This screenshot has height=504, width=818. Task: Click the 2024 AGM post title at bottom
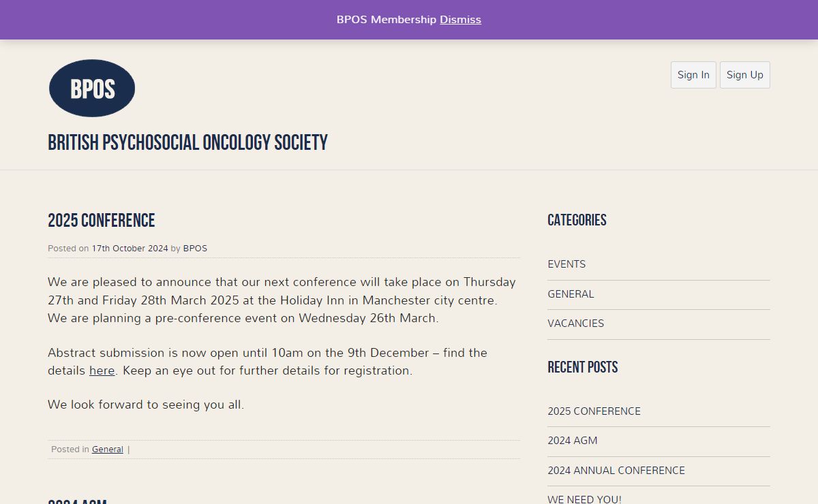tap(77, 501)
